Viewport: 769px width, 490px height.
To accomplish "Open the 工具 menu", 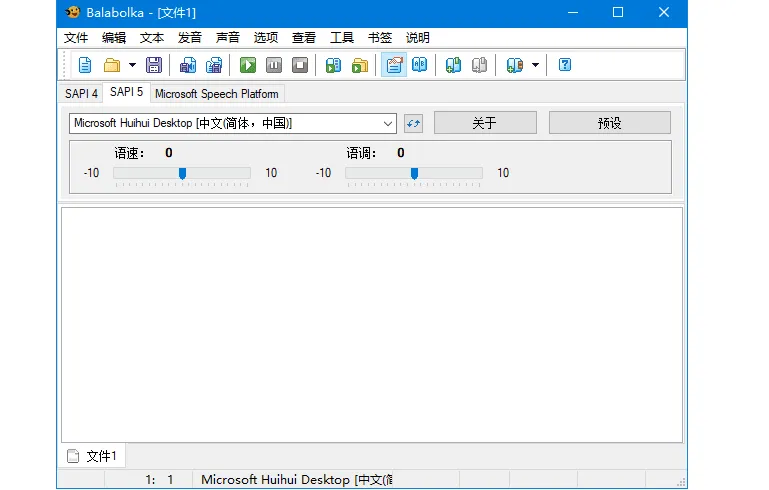I will point(342,38).
